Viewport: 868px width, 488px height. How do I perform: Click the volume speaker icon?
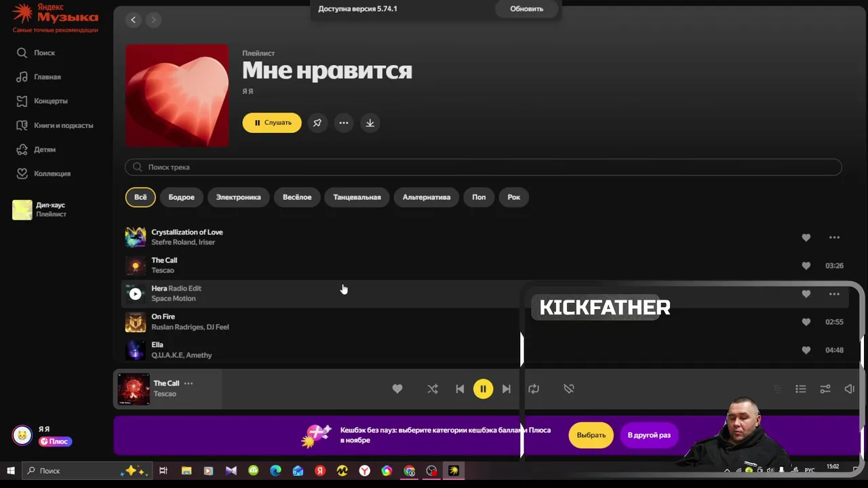click(x=849, y=389)
